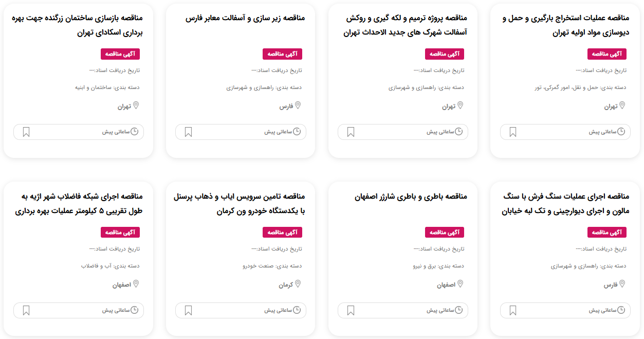
Task: Click clock icon on Isfahan battery tender
Action: tap(459, 310)
